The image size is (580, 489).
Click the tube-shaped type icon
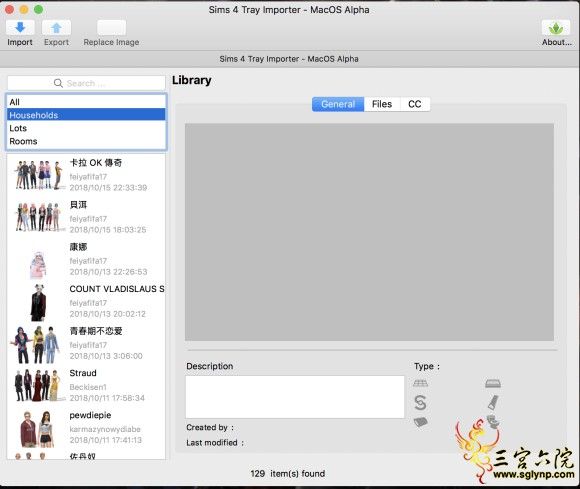(493, 402)
